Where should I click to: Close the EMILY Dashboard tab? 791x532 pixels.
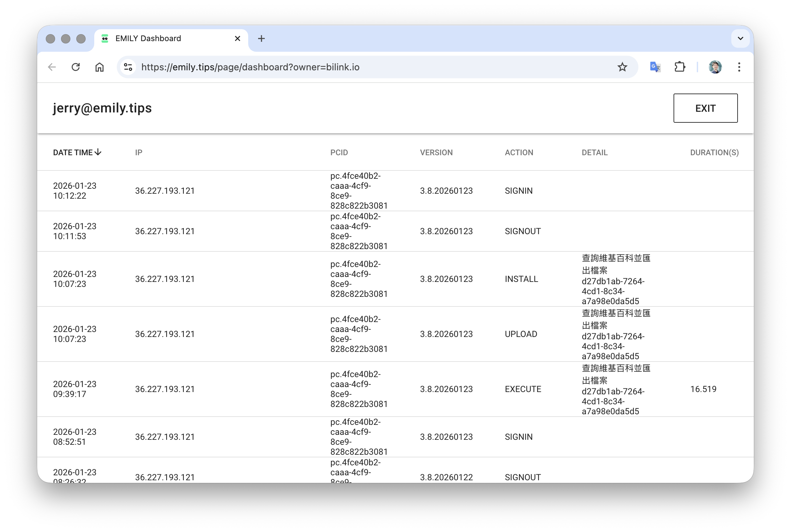tap(238, 39)
